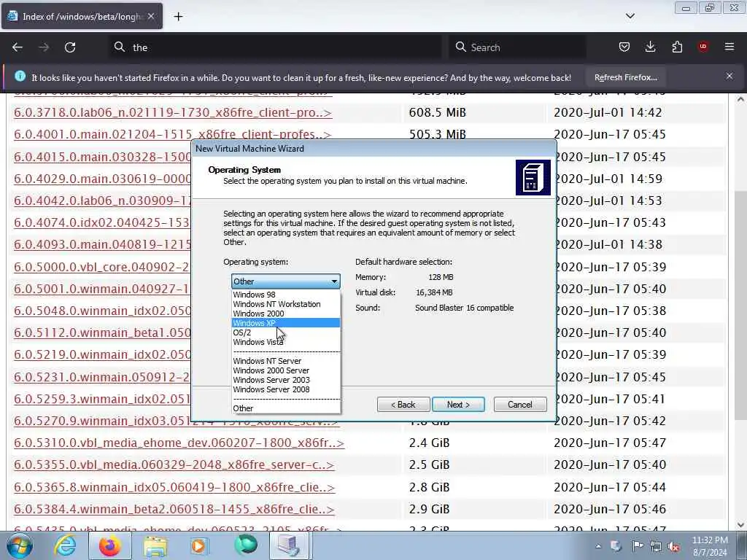Launch Internet Explorer from taskbar
Screen dimensions: 747x560
click(x=65, y=545)
